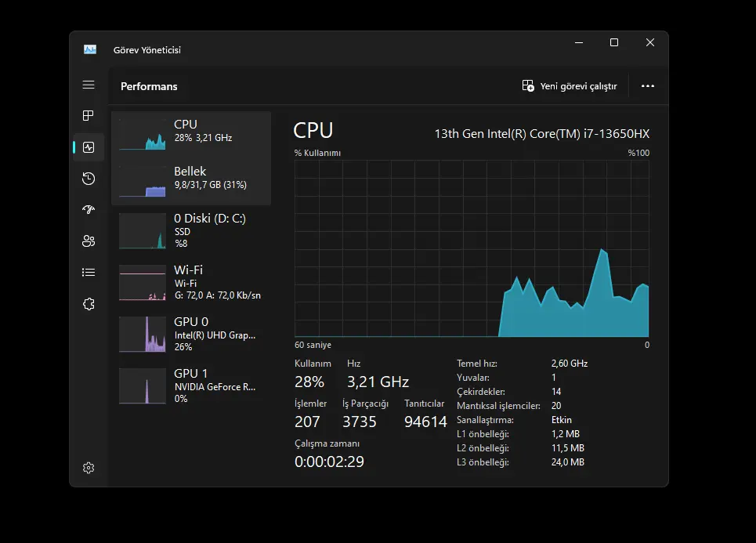The width and height of the screenshot is (756, 543).
Task: Click the İş Parçacığı value 3735
Action: click(359, 422)
